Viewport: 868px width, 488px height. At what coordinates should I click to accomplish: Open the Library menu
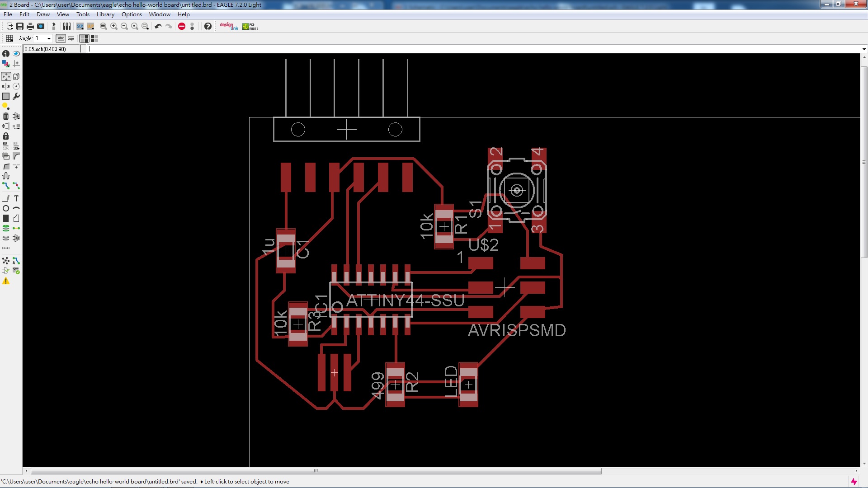click(x=105, y=14)
